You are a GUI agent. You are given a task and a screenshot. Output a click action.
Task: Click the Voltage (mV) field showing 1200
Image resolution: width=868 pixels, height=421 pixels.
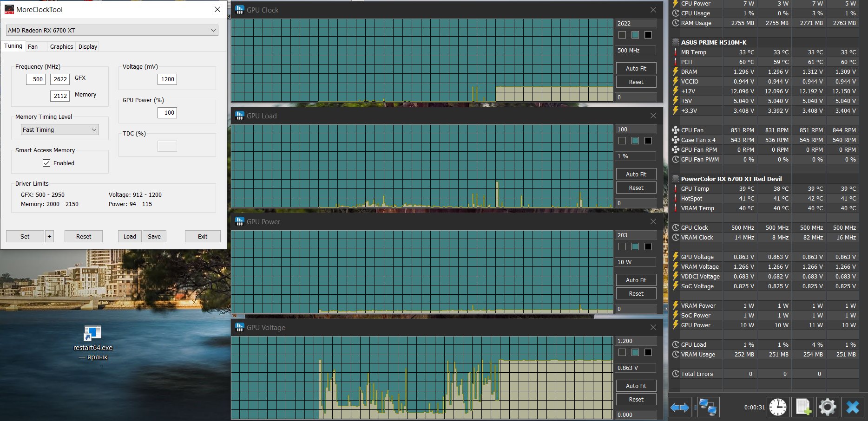[x=167, y=79]
